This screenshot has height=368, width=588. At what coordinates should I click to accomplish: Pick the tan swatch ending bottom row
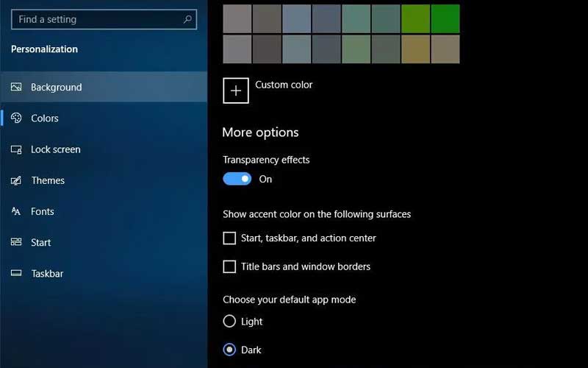[x=445, y=49]
